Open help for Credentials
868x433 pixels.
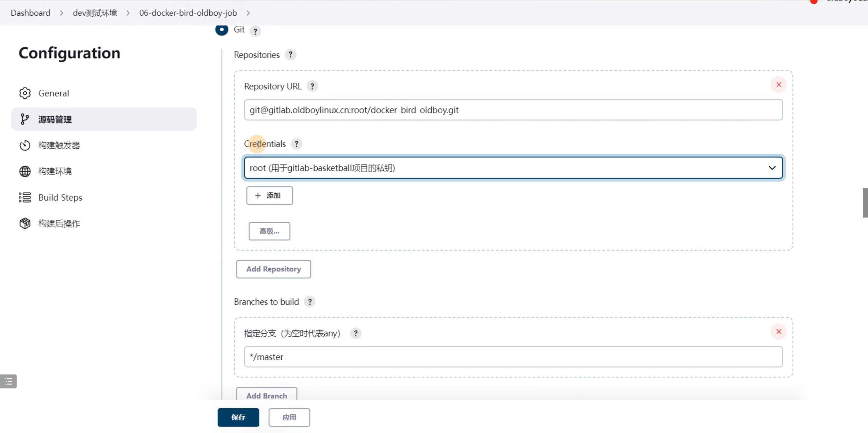297,144
